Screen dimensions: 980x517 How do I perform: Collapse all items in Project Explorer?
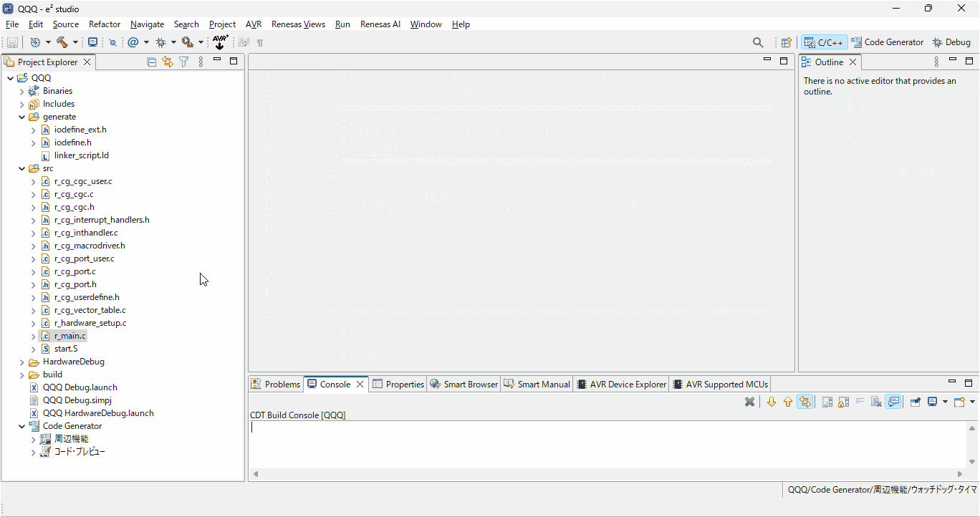pos(151,62)
